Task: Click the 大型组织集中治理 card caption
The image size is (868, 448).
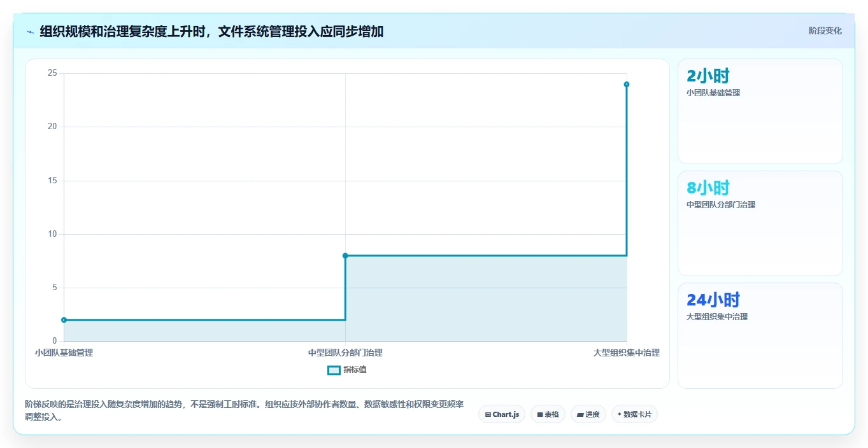Action: (717, 317)
